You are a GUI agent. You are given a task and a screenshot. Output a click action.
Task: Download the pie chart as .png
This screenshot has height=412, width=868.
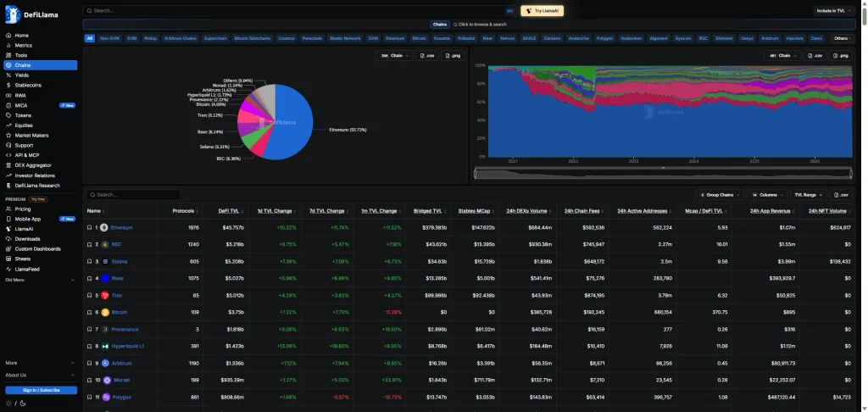(x=453, y=55)
